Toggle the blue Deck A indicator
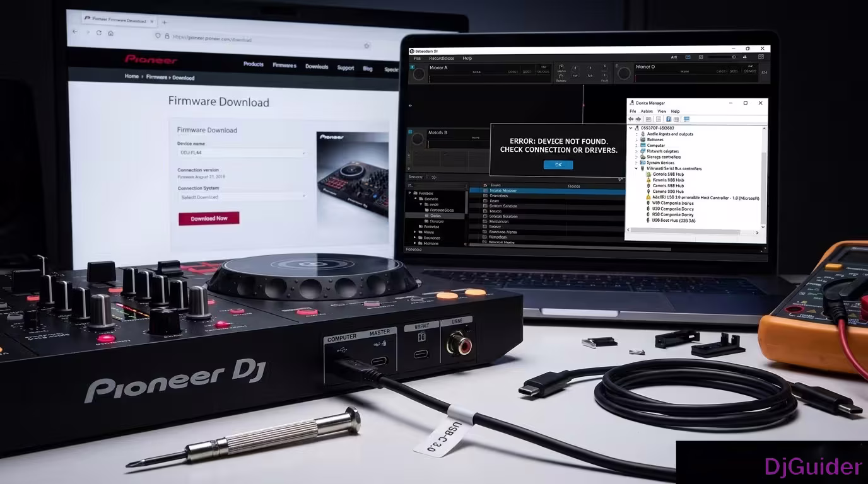Image resolution: width=868 pixels, height=484 pixels. (x=412, y=67)
